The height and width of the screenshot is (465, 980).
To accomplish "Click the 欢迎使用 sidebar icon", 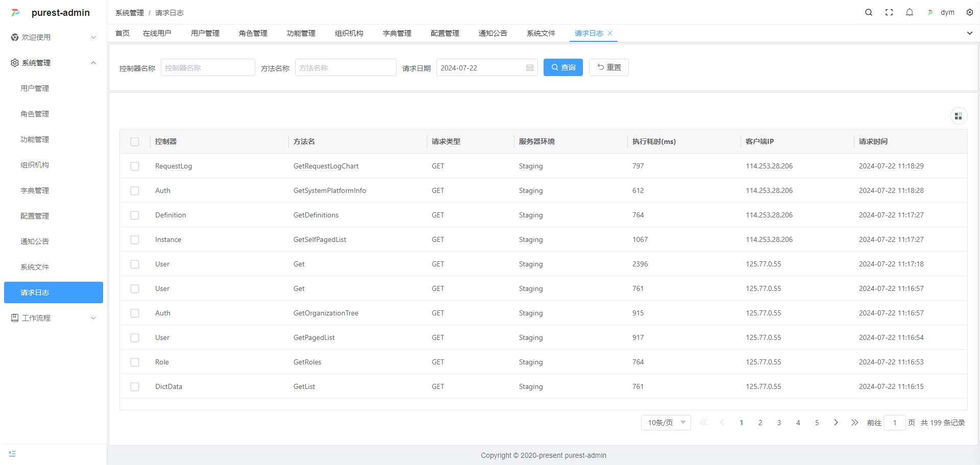I will click(x=15, y=37).
